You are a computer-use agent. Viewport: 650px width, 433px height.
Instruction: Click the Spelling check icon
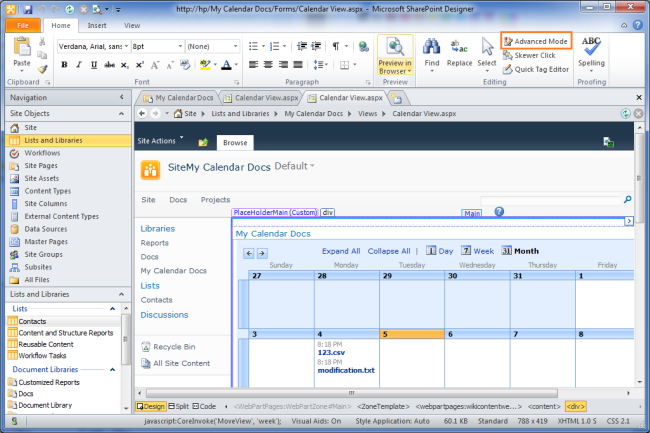591,46
